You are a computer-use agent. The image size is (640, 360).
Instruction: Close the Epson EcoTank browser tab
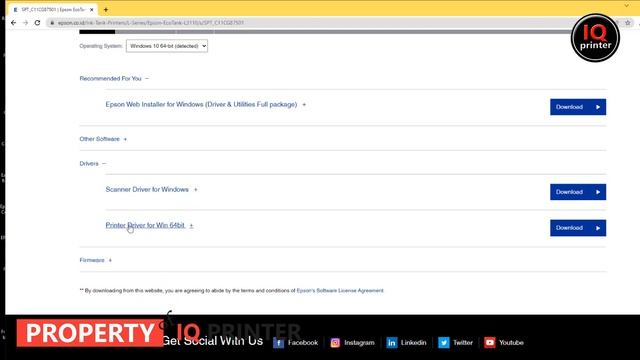(x=91, y=9)
